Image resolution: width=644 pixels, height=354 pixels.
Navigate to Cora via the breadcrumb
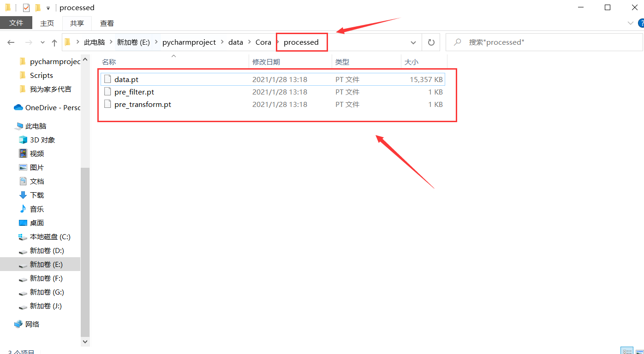coord(263,42)
